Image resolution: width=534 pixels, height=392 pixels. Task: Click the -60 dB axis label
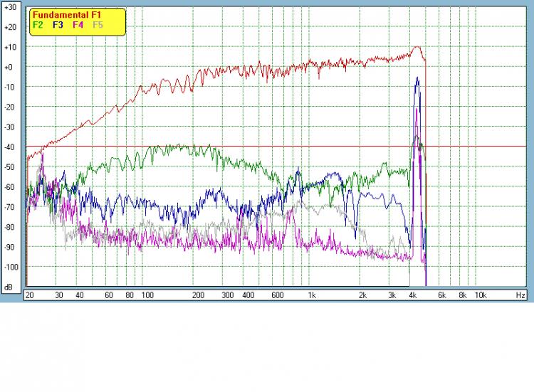pos(9,187)
